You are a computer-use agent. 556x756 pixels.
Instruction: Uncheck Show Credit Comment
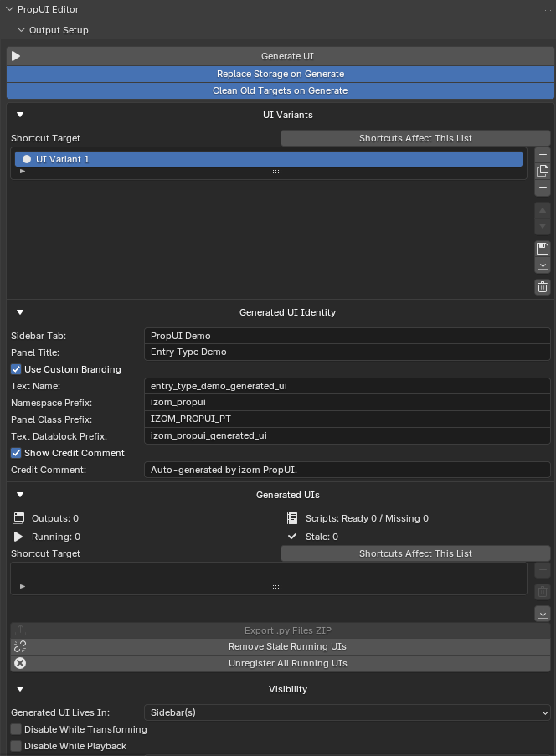(x=16, y=453)
